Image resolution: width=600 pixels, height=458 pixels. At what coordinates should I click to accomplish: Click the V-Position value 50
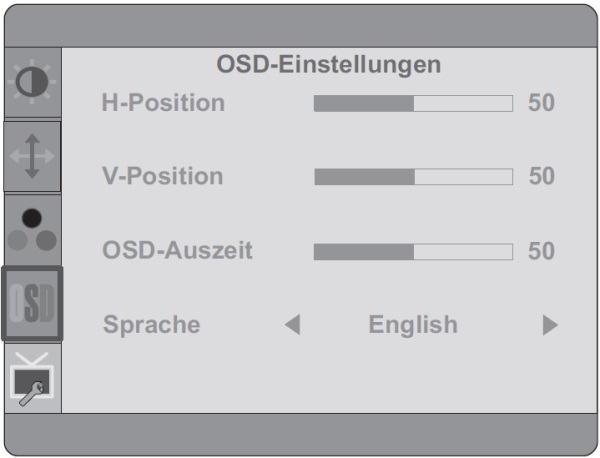[x=542, y=176]
